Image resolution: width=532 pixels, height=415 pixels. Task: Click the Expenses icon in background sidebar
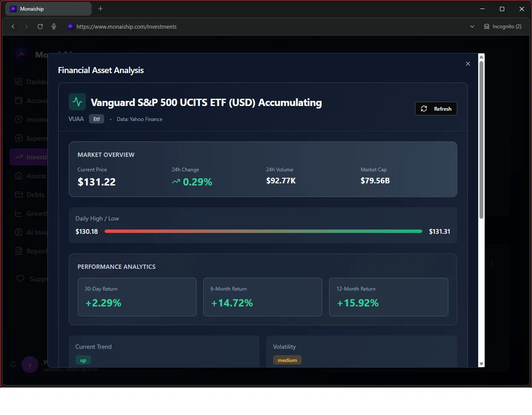click(x=19, y=138)
